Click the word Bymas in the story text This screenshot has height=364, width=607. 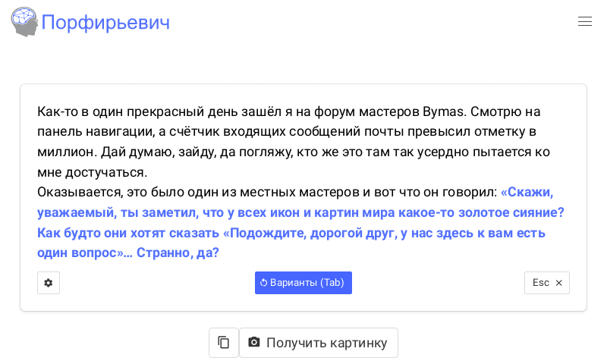(443, 111)
